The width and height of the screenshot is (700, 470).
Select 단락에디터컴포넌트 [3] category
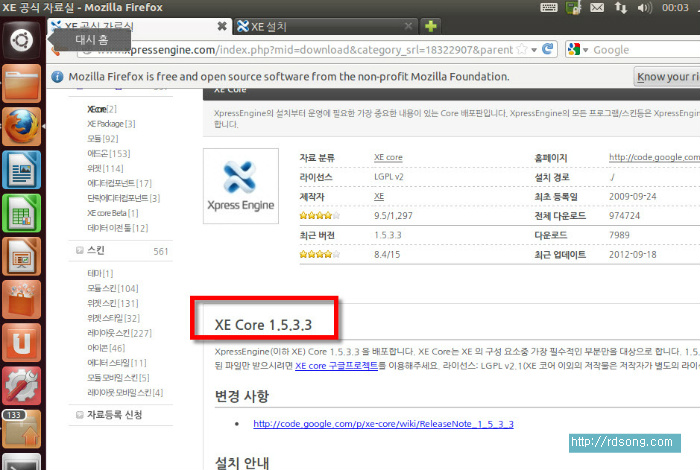click(123, 198)
